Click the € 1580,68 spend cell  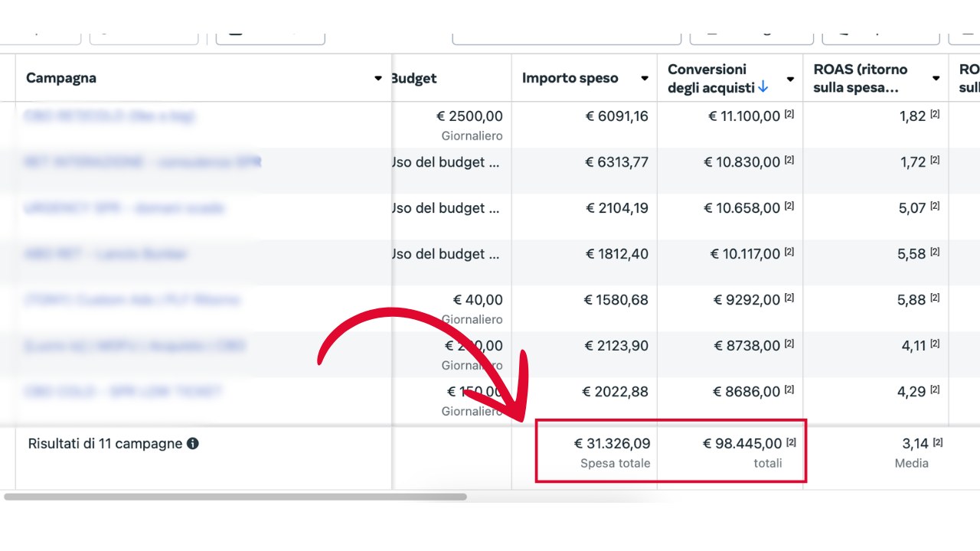tap(617, 300)
